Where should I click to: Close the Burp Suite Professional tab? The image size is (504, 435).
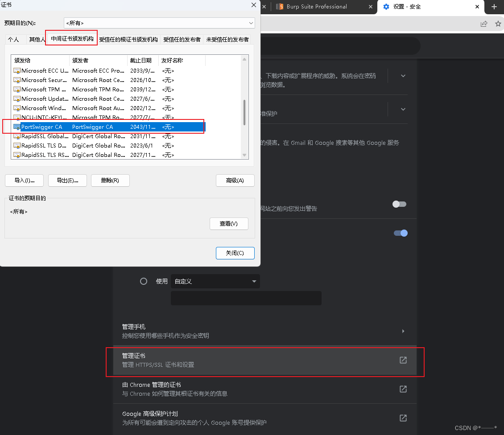[x=370, y=6]
